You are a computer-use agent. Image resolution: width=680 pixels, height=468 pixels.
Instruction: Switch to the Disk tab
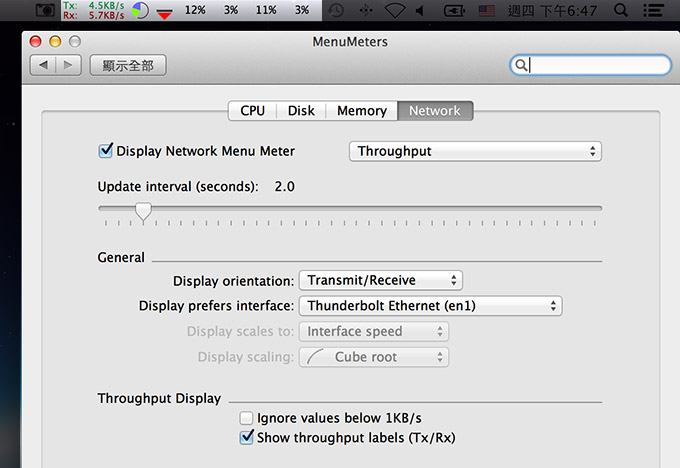click(x=301, y=111)
